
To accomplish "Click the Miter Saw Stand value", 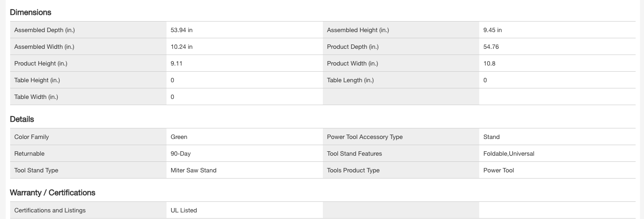I will [x=193, y=170].
